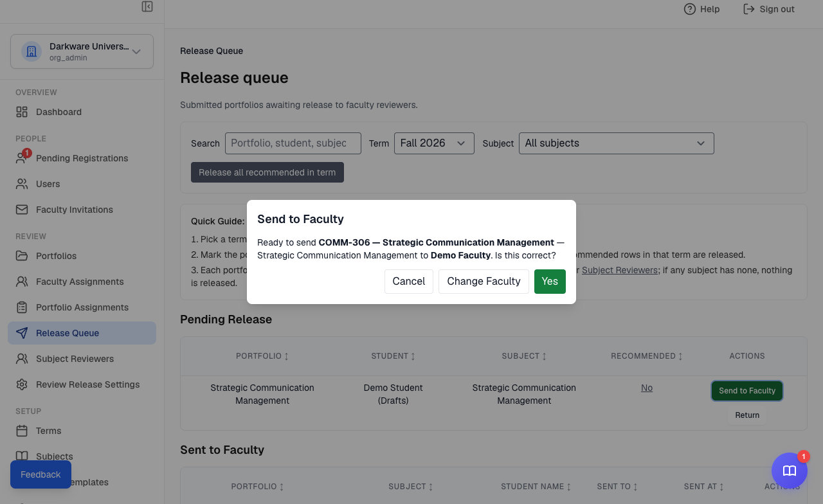Confirm sending with the Yes button
Screen dimensions: 823x504
[550, 282]
